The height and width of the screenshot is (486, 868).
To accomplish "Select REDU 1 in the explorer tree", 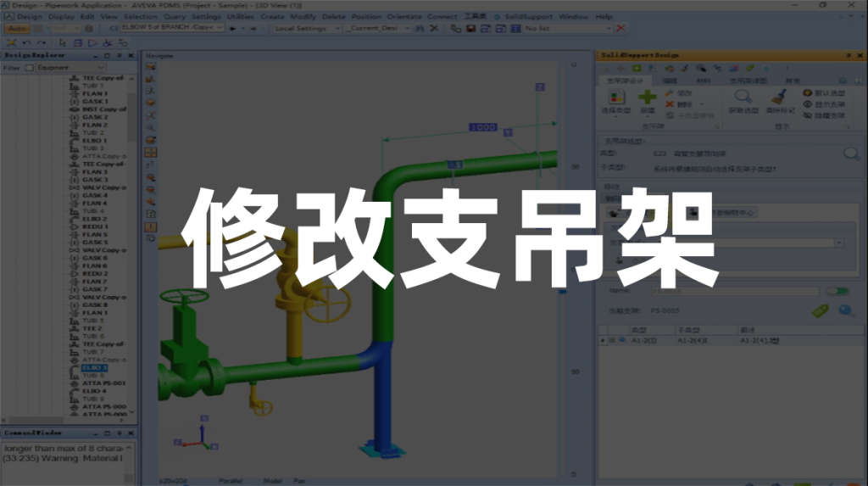I will [x=95, y=226].
